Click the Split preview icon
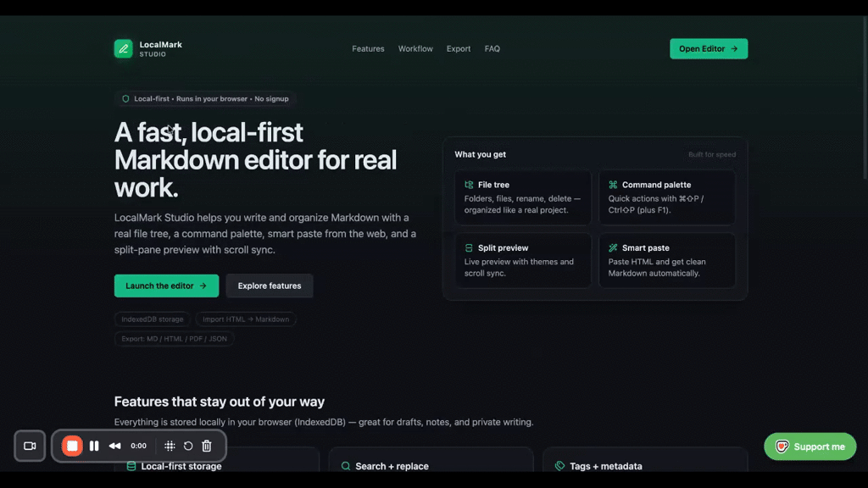 tap(467, 247)
